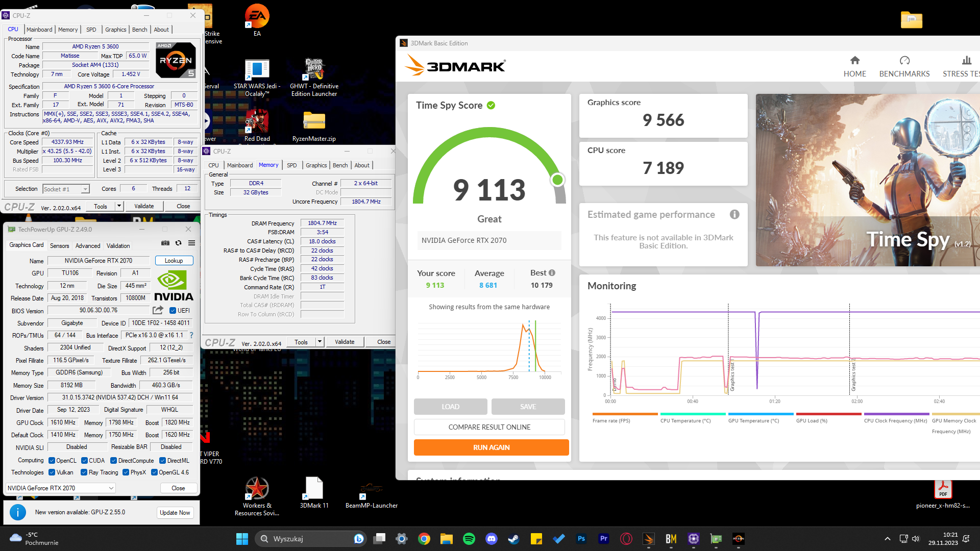Toggle the CUDA checkbox
Screen dimensions: 980x551
[x=84, y=460]
